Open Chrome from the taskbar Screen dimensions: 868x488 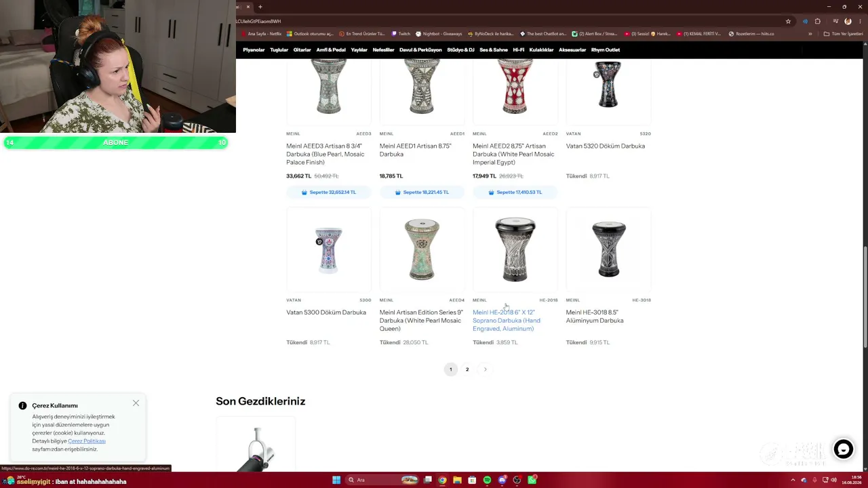click(442, 480)
